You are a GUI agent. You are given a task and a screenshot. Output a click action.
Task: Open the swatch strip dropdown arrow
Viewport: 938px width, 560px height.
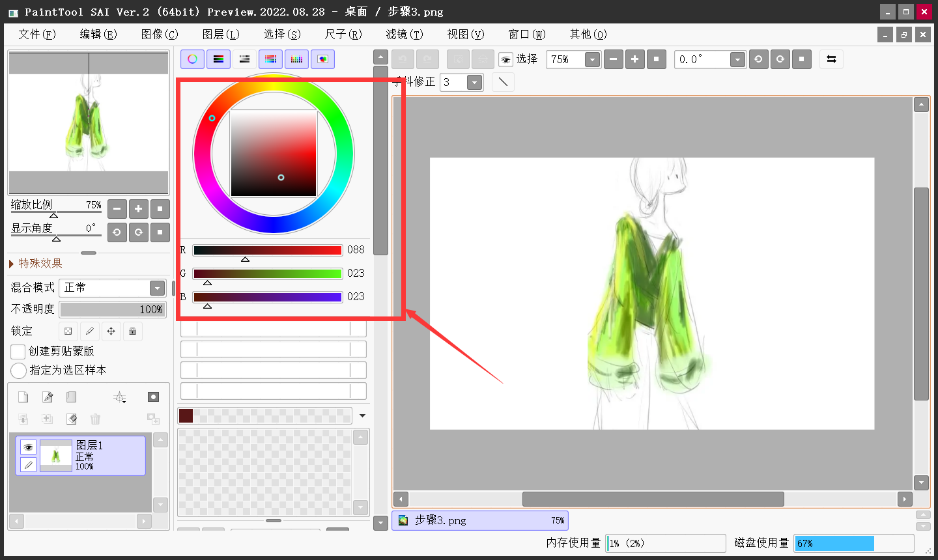click(x=363, y=415)
